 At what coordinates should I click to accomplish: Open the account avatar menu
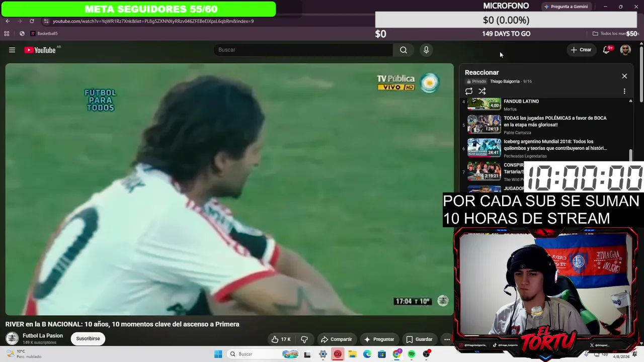pos(625,50)
